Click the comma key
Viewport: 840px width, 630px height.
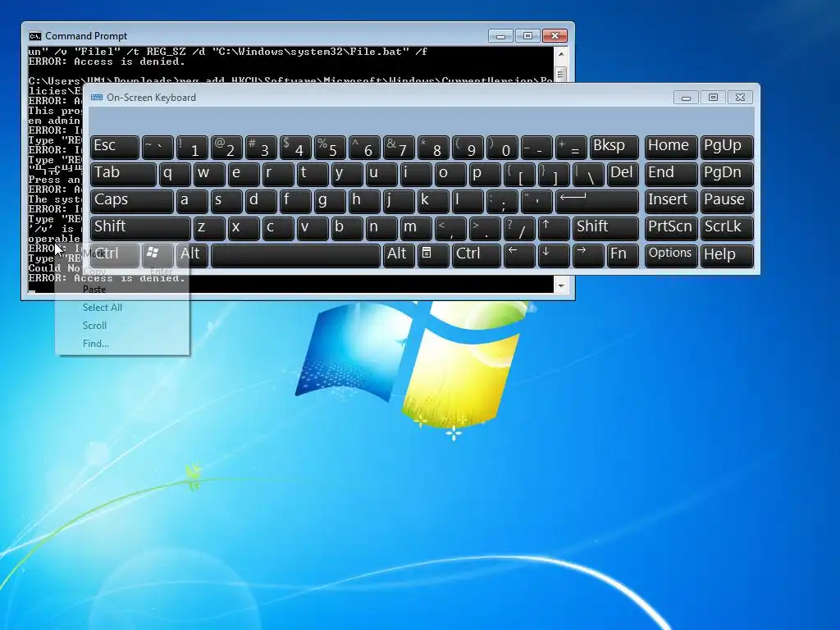tap(450, 228)
